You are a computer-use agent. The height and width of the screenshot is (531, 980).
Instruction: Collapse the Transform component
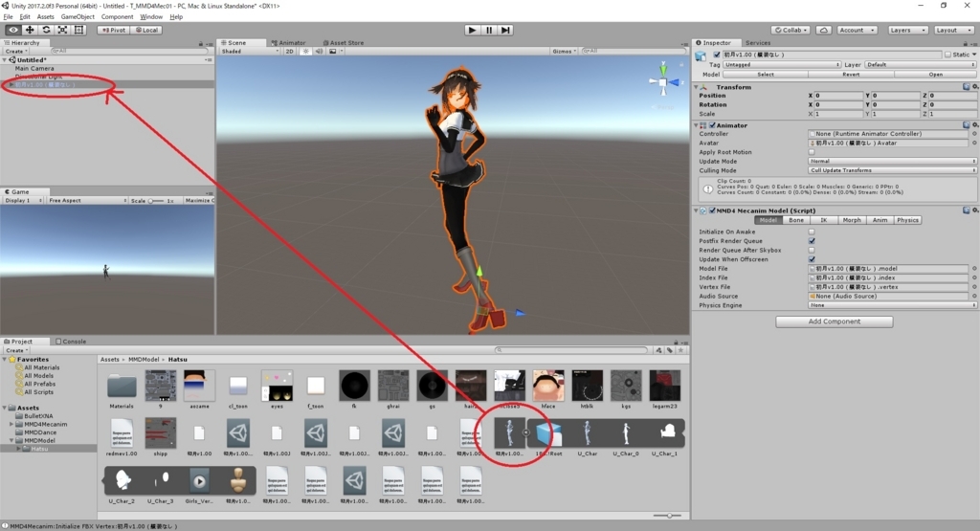coord(696,87)
